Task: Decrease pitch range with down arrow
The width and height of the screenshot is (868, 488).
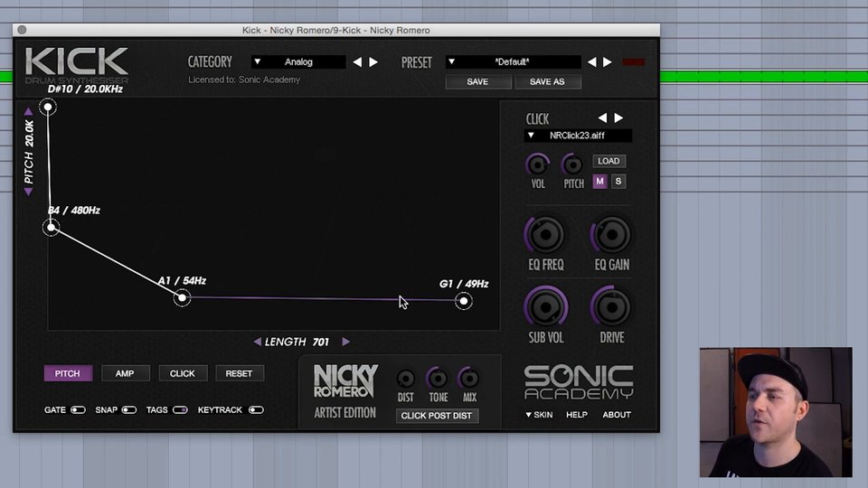Action: tap(28, 192)
